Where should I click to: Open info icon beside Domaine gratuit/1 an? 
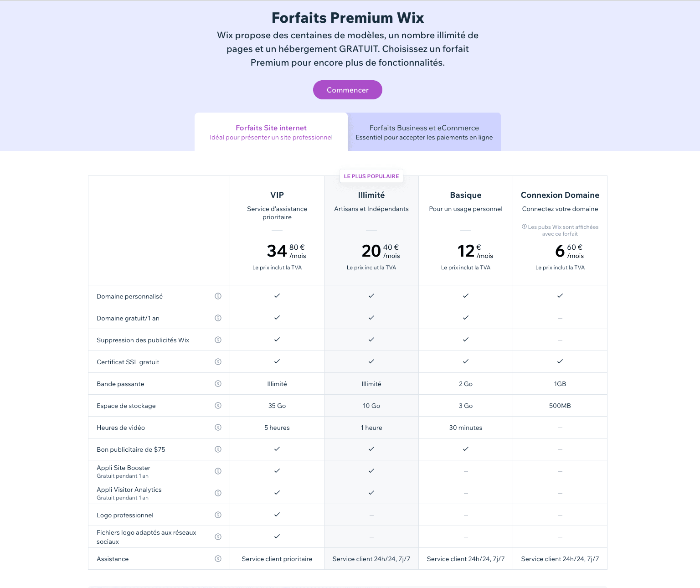[x=218, y=318]
